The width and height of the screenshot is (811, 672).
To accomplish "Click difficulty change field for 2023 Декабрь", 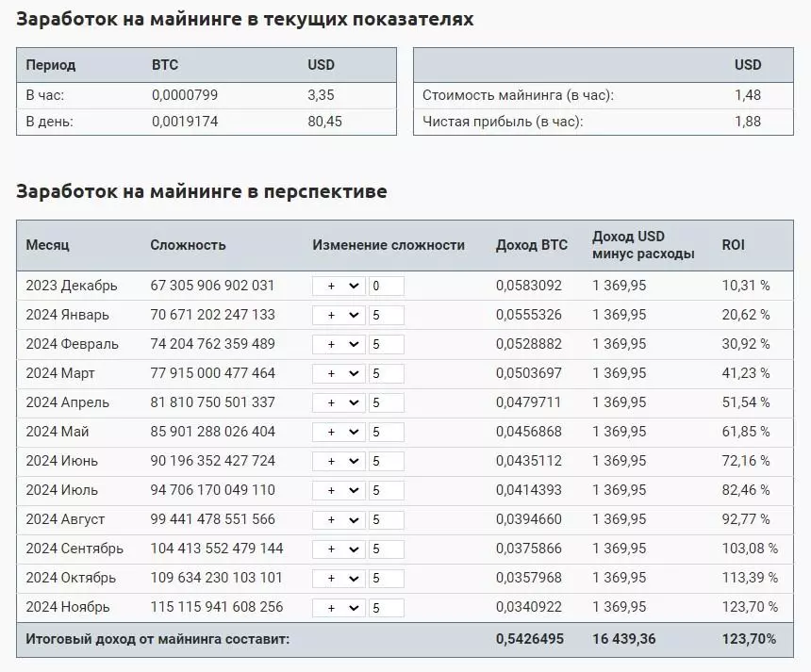I will [x=386, y=286].
